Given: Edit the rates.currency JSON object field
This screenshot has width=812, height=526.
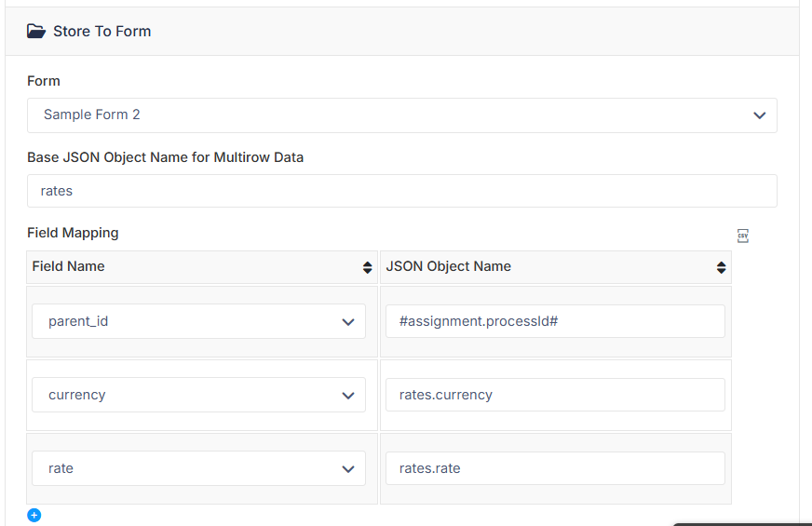Looking at the screenshot, I should pyautogui.click(x=555, y=395).
